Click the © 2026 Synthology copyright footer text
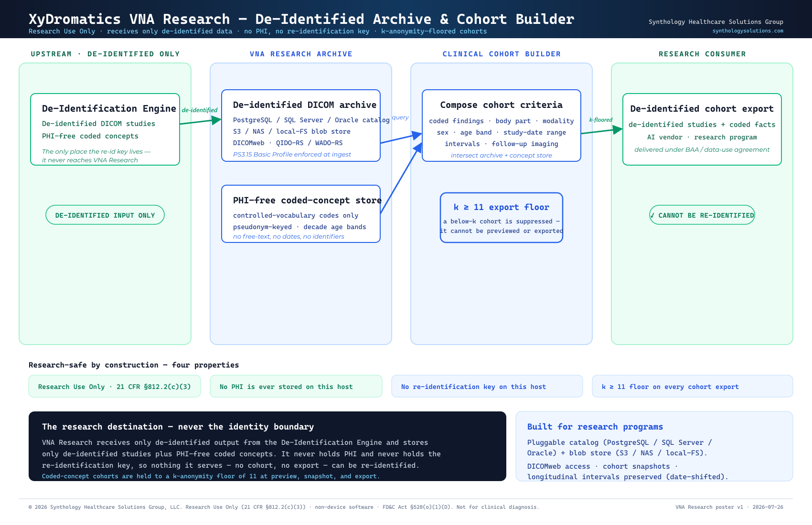The height and width of the screenshot is (525, 812). point(284,507)
